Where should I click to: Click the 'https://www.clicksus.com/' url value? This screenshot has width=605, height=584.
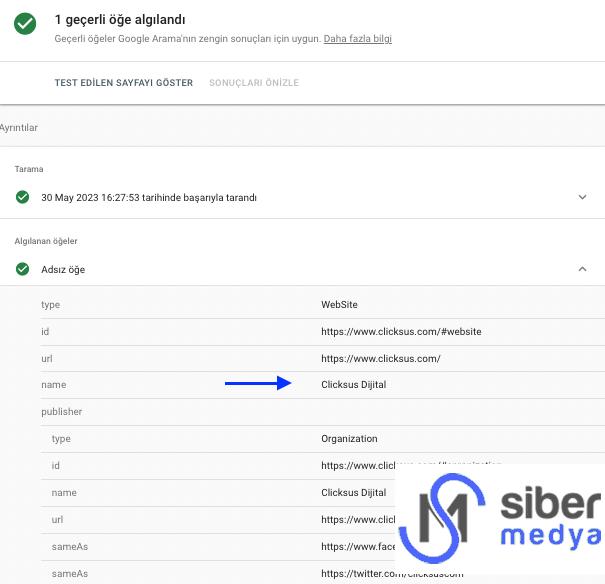click(x=380, y=358)
